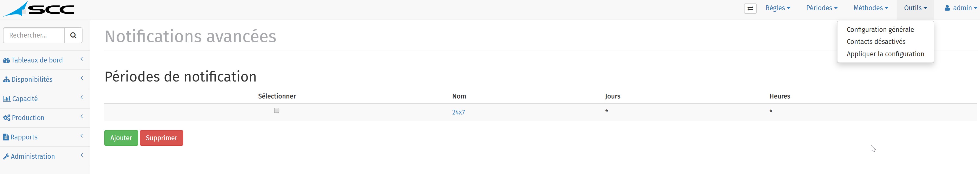The image size is (980, 174).
Task: Expand Administration chevron in sidebar
Action: (x=82, y=155)
